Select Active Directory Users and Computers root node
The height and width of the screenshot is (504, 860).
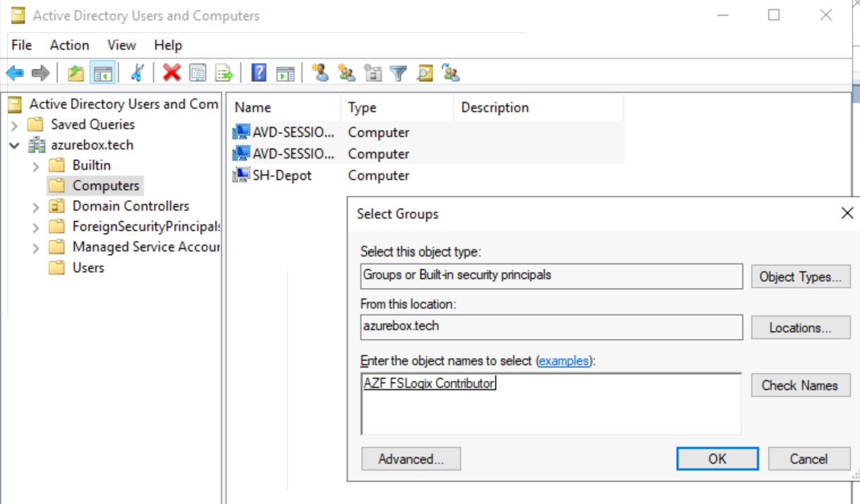(124, 104)
